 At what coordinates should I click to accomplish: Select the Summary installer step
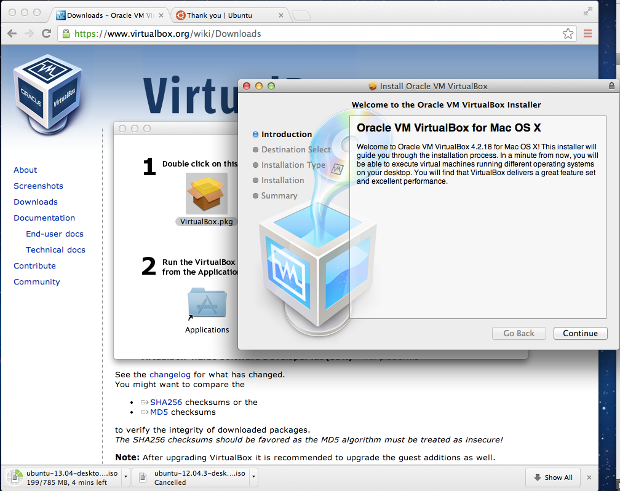(275, 196)
